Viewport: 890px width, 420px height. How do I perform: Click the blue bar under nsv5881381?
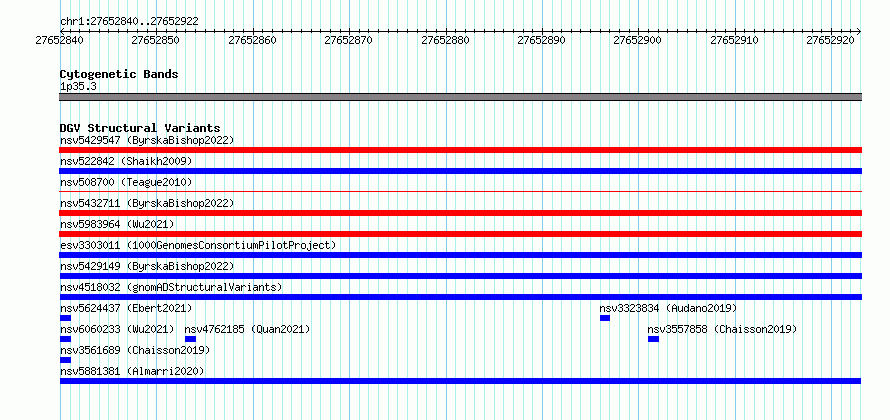tap(460, 381)
